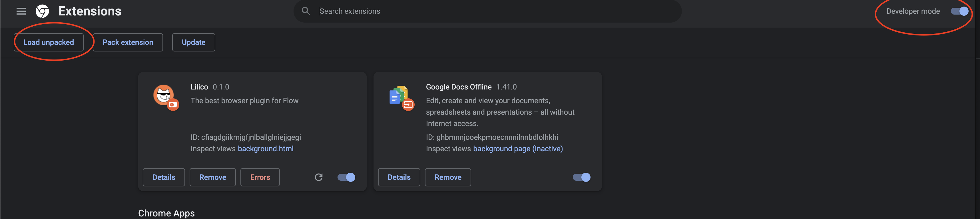
Task: Click Chrome Apps heading
Action: (x=166, y=213)
